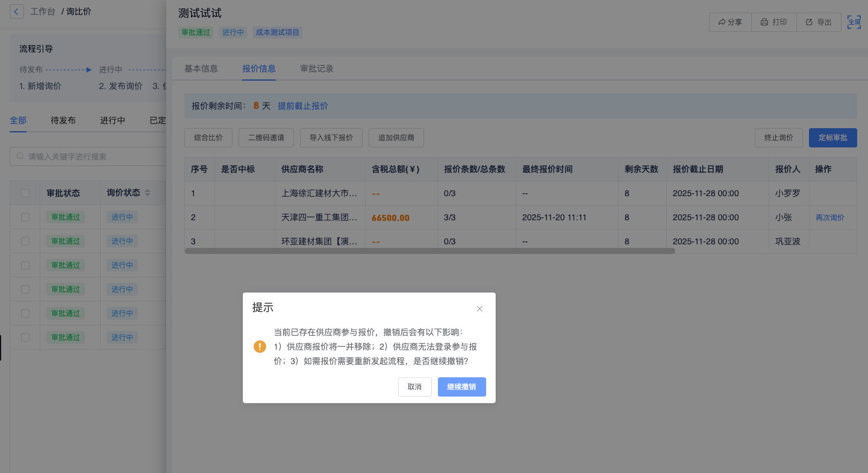The height and width of the screenshot is (473, 868).
Task: Click the 分享 share button
Action: [729, 22]
